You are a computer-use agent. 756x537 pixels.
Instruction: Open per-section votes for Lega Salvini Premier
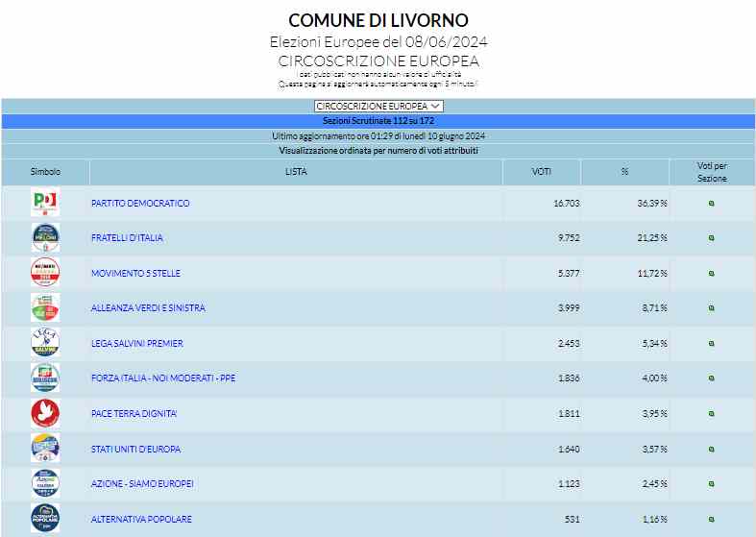[x=711, y=344]
